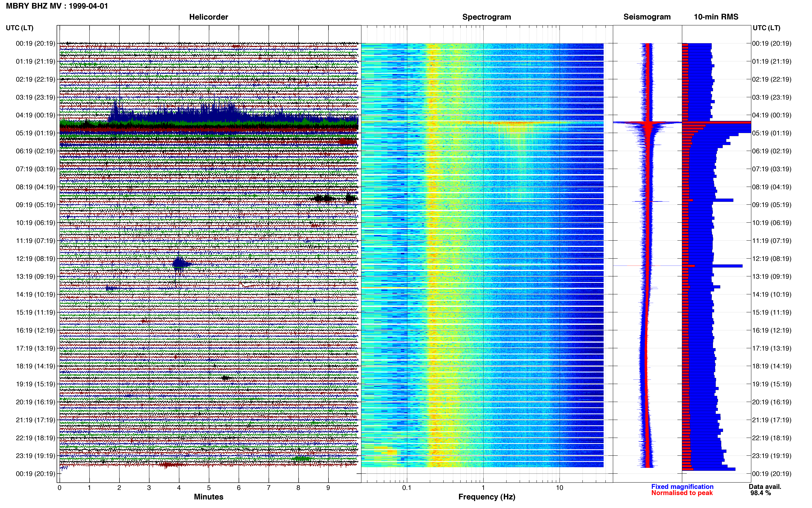
Task: Click the 0.1 tick on the frequency axis
Action: coord(407,488)
